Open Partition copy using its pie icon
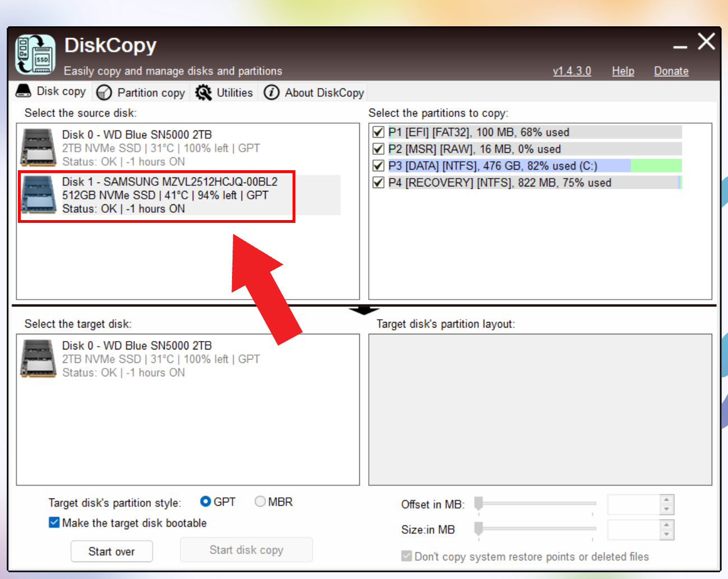The height and width of the screenshot is (579, 728). point(104,92)
